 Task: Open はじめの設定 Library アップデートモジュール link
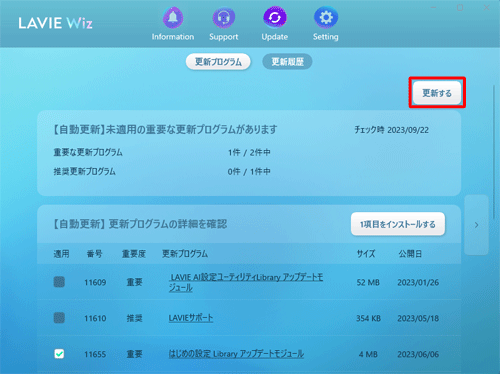(x=236, y=354)
